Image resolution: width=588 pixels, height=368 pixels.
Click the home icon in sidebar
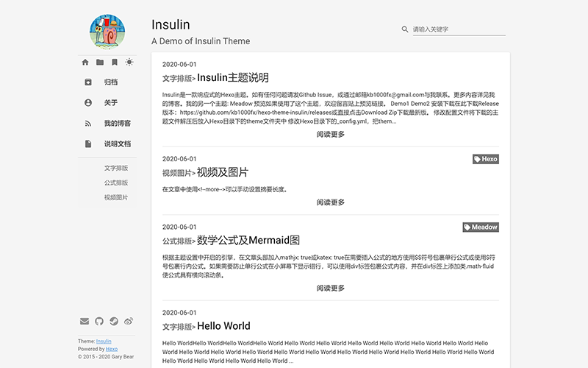(x=85, y=63)
